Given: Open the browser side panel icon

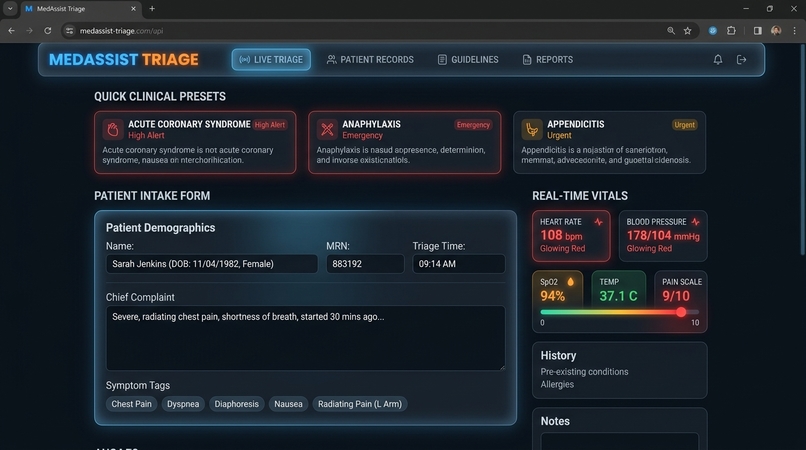Looking at the screenshot, I should coord(757,31).
